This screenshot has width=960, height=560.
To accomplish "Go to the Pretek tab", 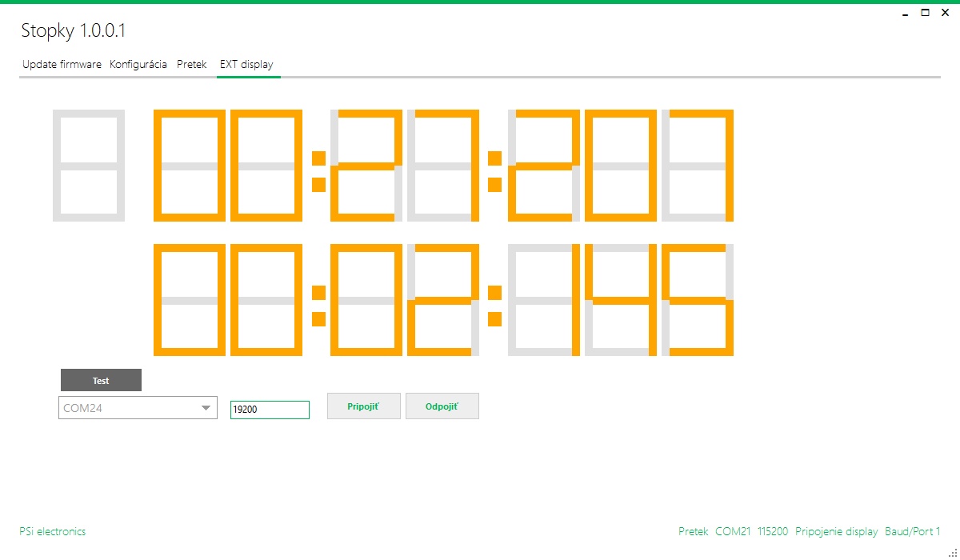I will tap(192, 65).
